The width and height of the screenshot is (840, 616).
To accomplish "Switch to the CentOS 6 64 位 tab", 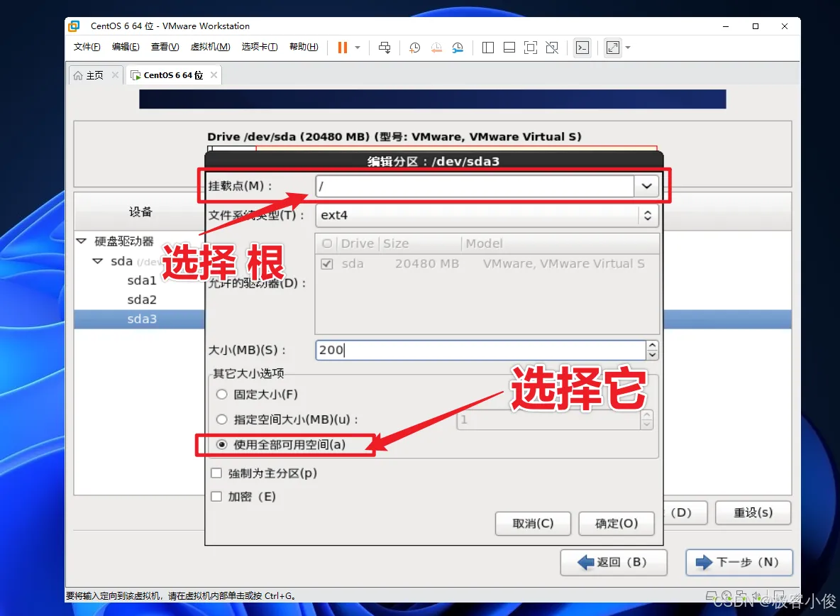I will pos(173,75).
